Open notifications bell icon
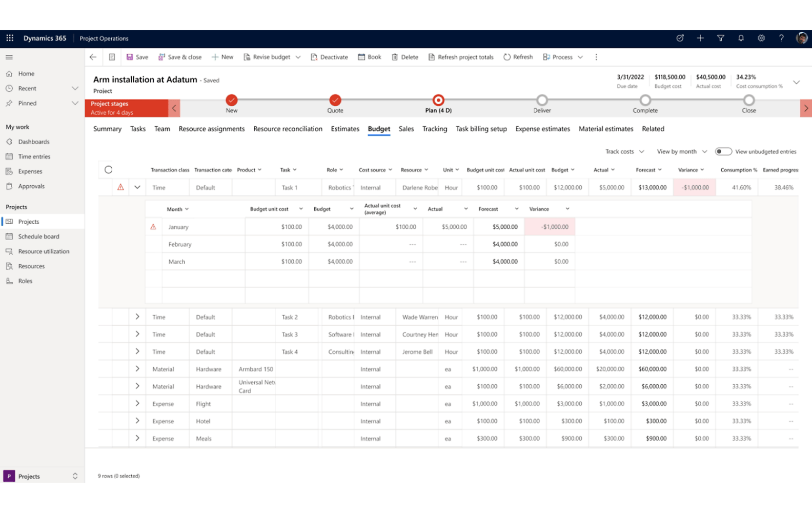Screen dimensions: 812x513 click(741, 38)
